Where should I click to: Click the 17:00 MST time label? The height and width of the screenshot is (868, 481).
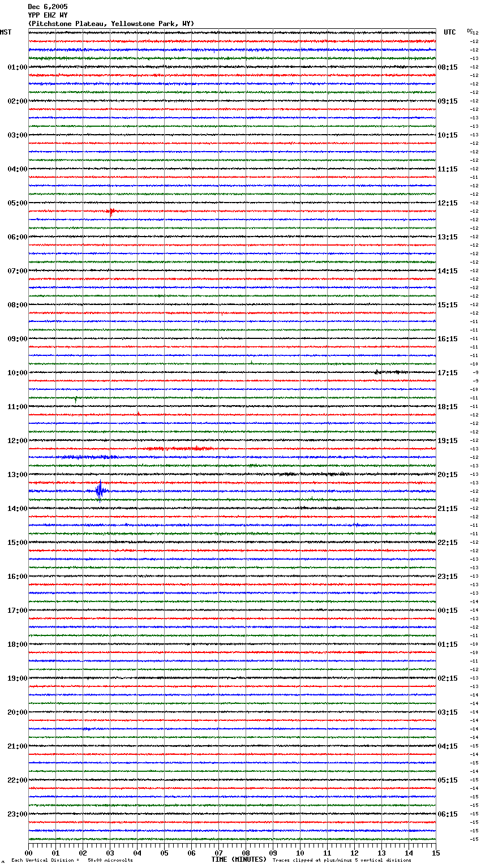tap(17, 611)
